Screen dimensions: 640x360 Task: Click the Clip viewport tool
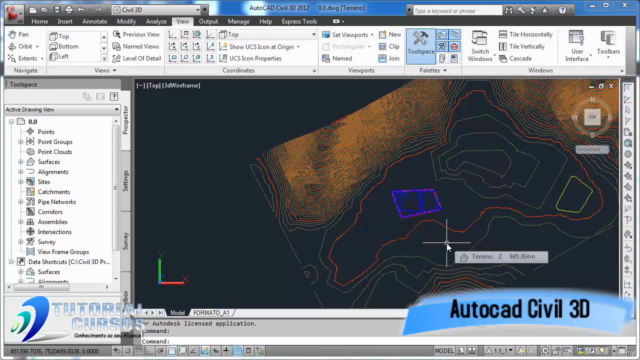[x=389, y=47]
